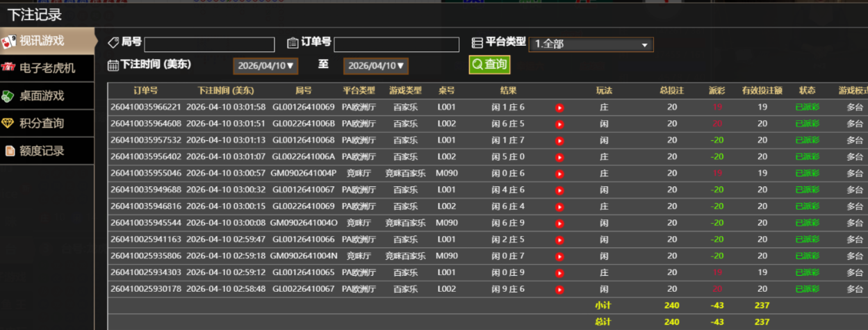The width and height of the screenshot is (868, 330).
Task: Open the 额度记录 tab
Action: tap(47, 151)
